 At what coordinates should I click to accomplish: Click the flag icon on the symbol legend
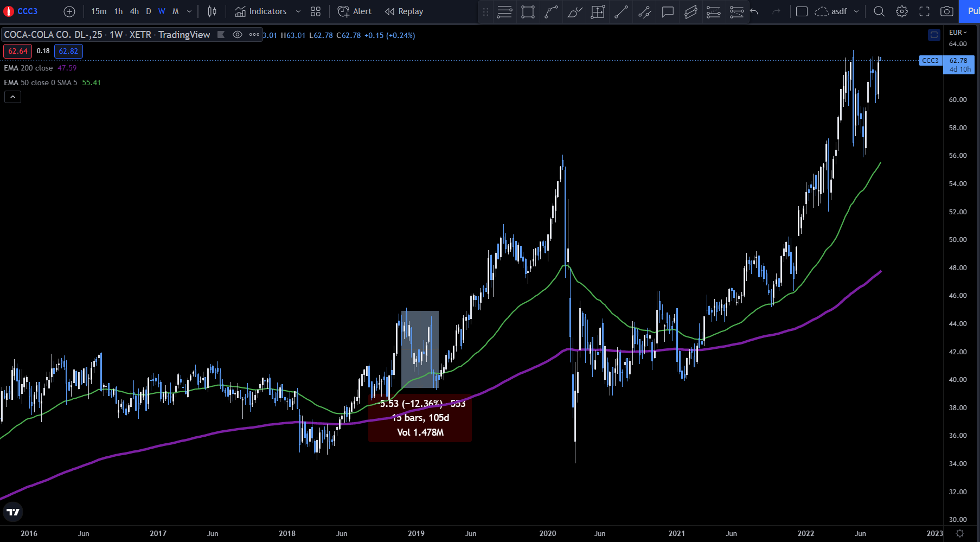(x=221, y=35)
